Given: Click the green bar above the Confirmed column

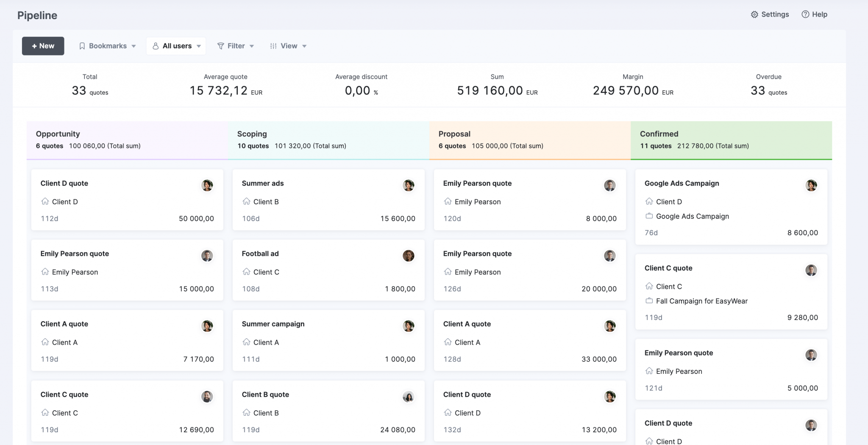Looking at the screenshot, I should 731,159.
